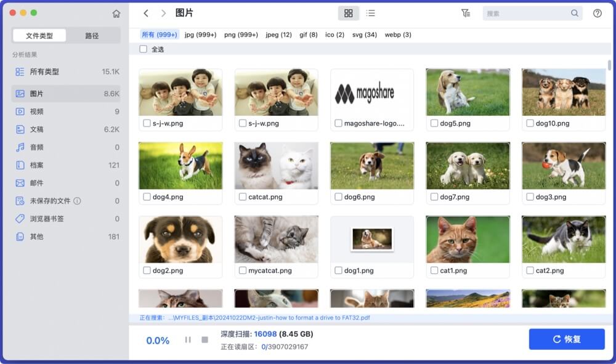This screenshot has width=616, height=364.
Task: Switch to grid view mode
Action: (x=349, y=12)
